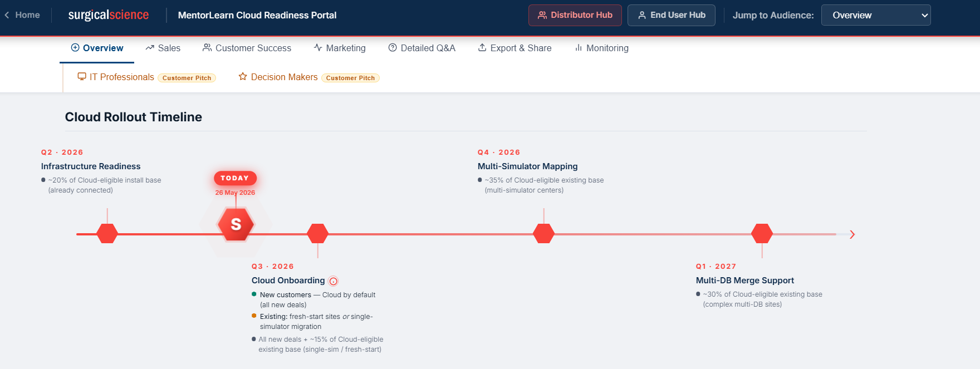
Task: Click the MentorLearn Cloud Readiness Portal title
Action: pos(257,15)
